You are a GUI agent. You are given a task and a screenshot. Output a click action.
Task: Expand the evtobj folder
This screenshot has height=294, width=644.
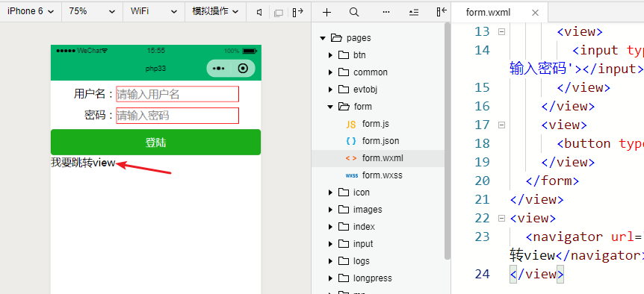[x=331, y=90]
